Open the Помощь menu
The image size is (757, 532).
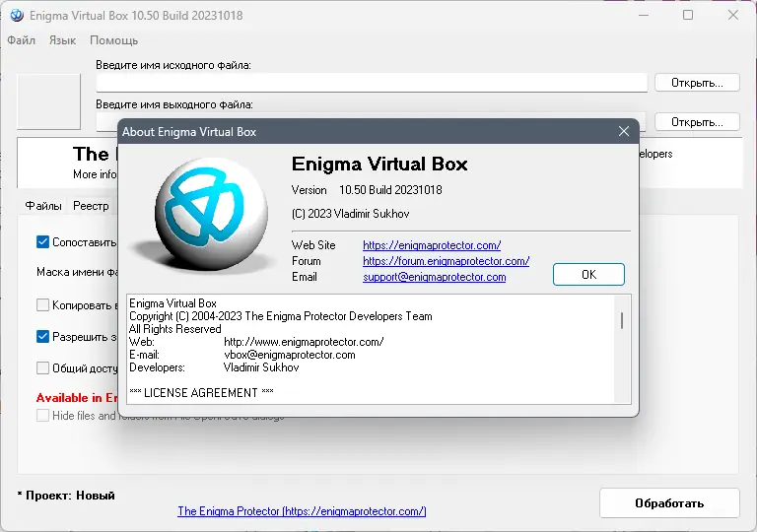coord(114,40)
